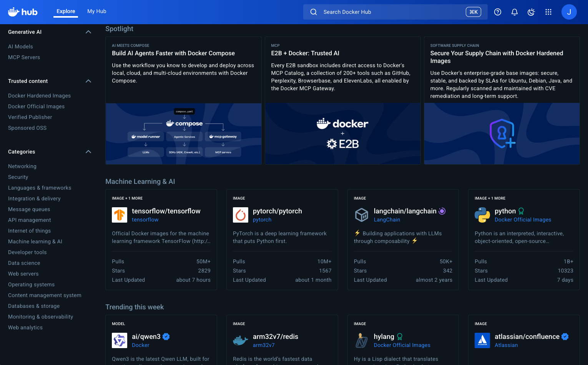Open the Docker Hardened Images sidebar link

39,95
